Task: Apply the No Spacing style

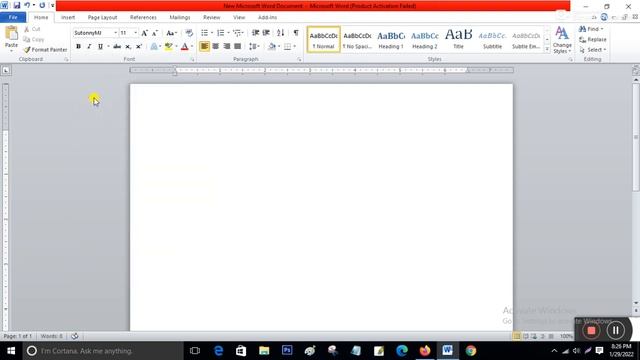Action: pyautogui.click(x=357, y=40)
